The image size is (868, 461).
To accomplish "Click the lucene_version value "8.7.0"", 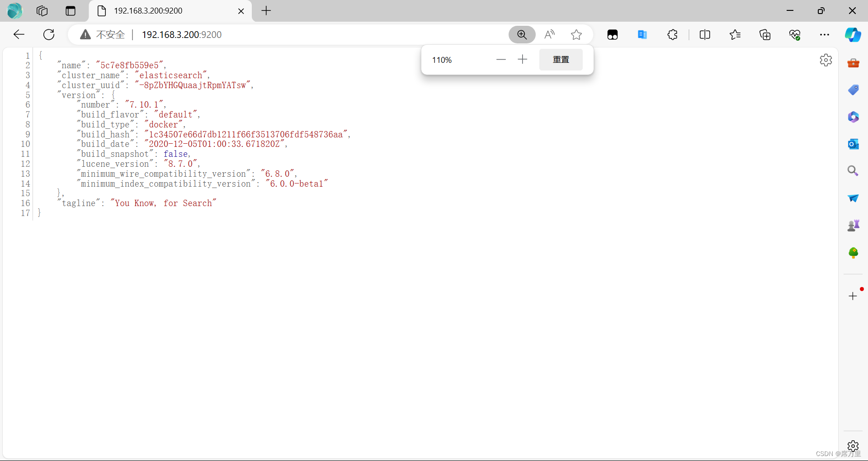I will point(180,164).
